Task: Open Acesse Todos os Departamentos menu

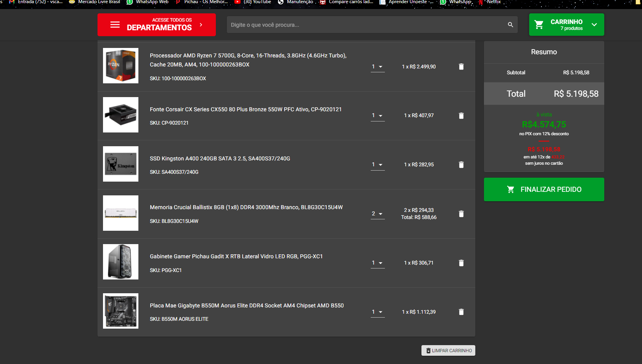Action: pyautogui.click(x=156, y=25)
